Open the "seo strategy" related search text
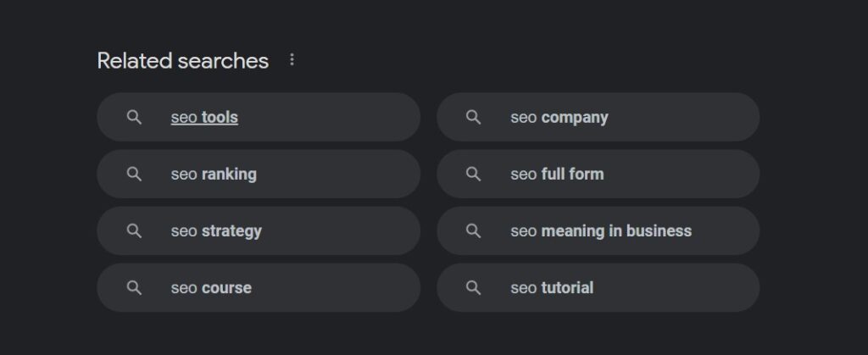Screen dimensions: 868x355 tap(216, 231)
